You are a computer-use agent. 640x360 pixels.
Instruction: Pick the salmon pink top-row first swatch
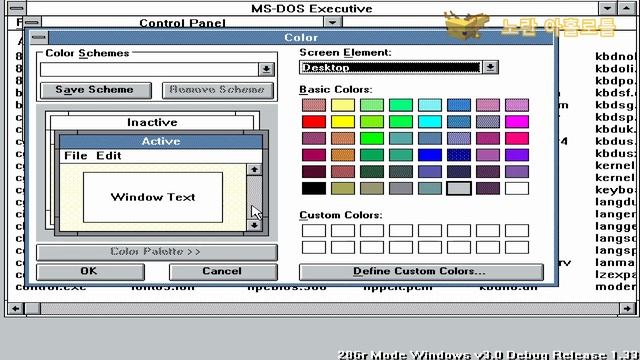[x=313, y=105]
